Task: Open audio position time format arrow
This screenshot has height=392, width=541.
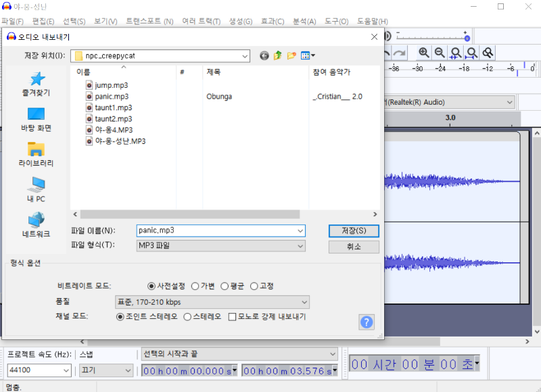Action: 477,363
